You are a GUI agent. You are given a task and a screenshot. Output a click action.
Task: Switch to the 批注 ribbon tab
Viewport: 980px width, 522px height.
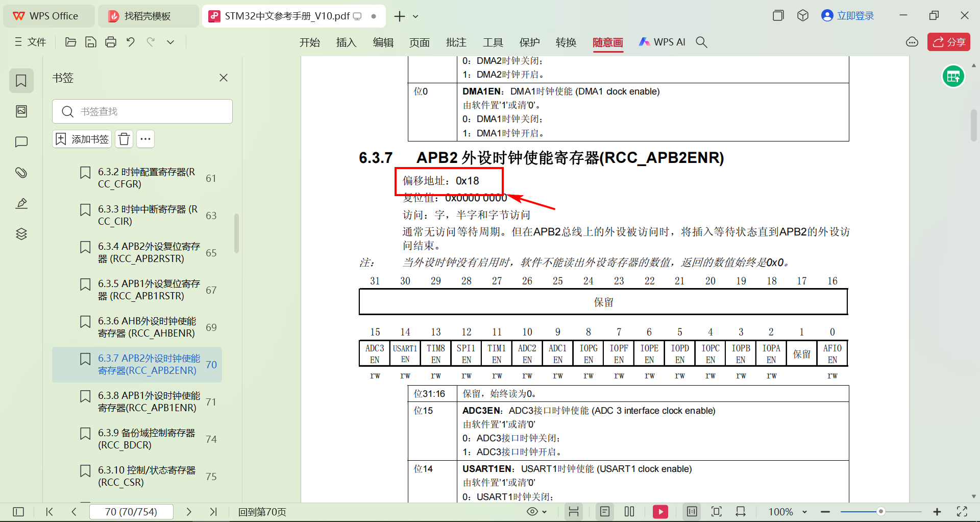456,42
